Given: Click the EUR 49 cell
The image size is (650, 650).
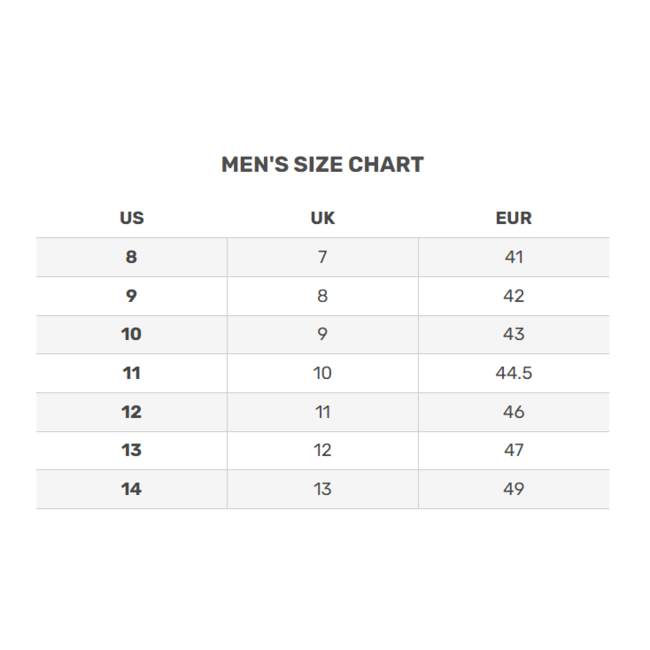Looking at the screenshot, I should point(513,489).
